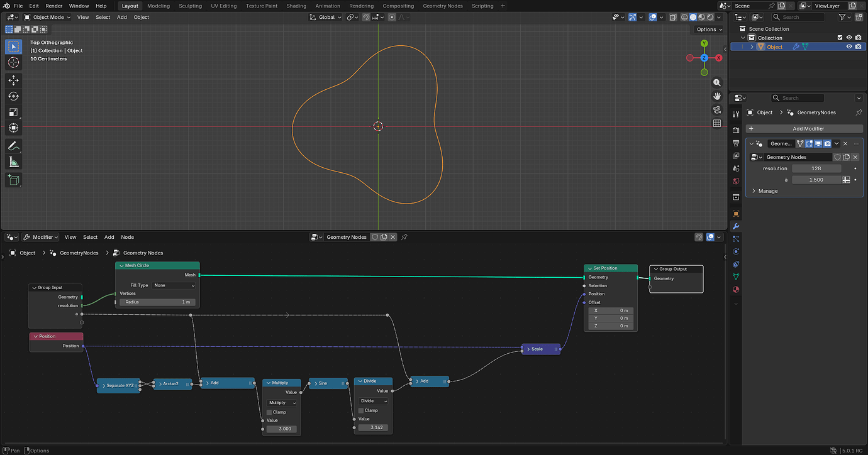Hide Object with eye icon in outliner

(x=849, y=47)
